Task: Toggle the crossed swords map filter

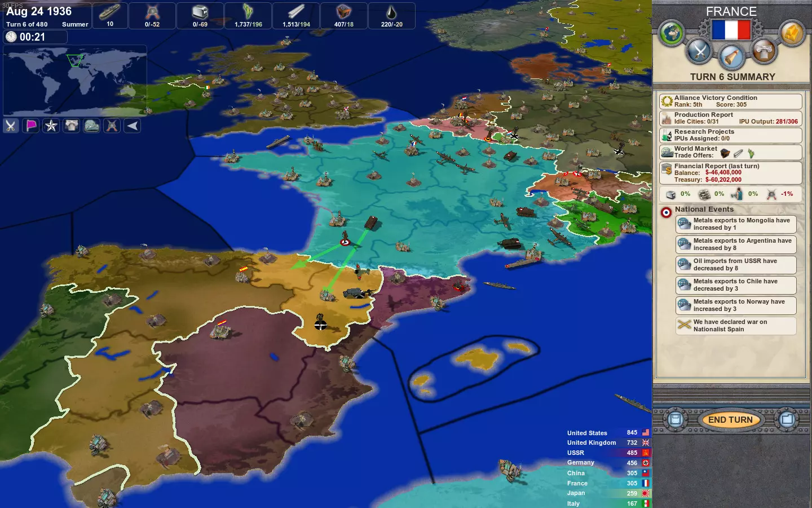Action: click(x=11, y=125)
